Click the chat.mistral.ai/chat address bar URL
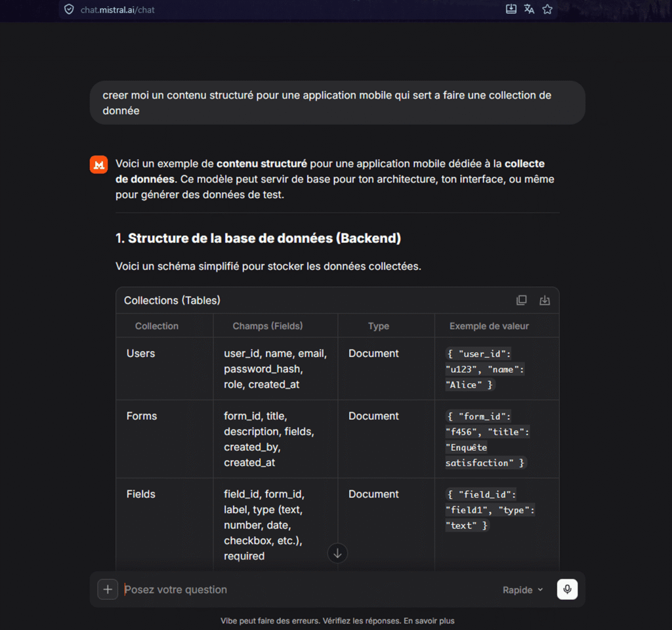 coord(117,10)
